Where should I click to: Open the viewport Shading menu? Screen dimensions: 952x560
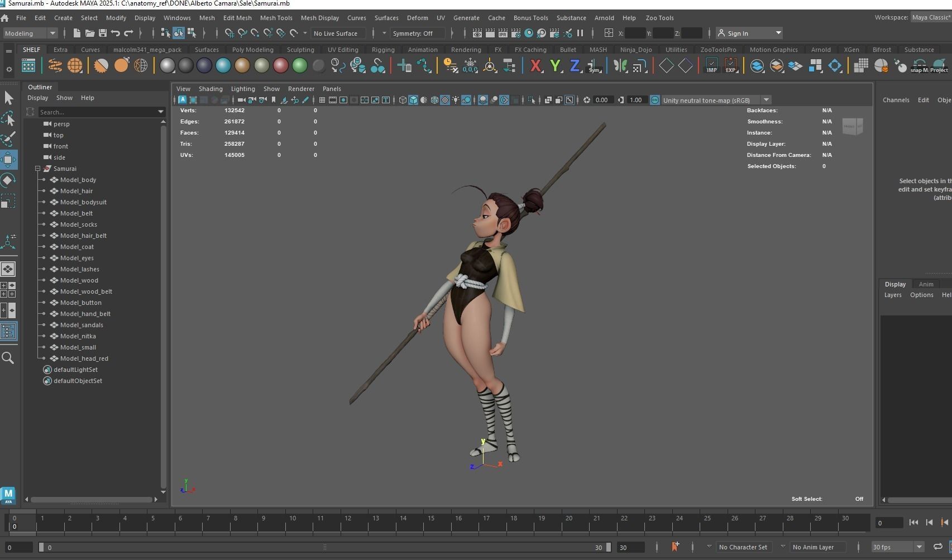pos(211,89)
